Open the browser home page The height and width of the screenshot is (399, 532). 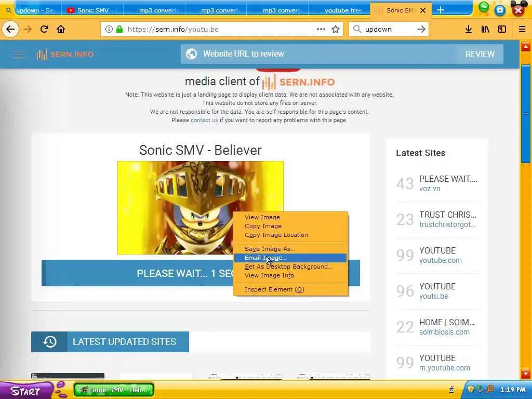61,29
